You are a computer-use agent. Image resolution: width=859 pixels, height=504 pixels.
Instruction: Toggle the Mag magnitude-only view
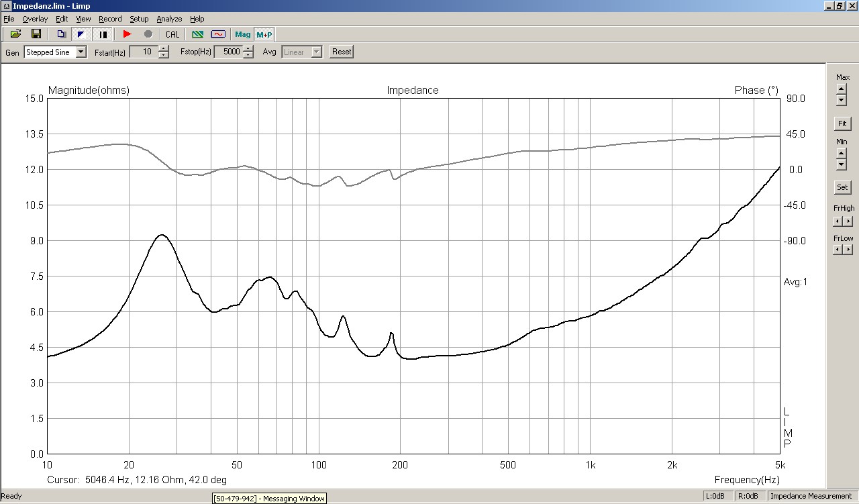pyautogui.click(x=242, y=34)
